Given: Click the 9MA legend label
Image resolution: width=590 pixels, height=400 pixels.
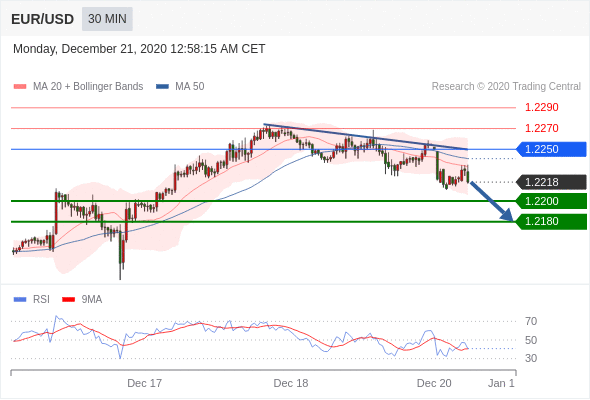Looking at the screenshot, I should coord(92,300).
